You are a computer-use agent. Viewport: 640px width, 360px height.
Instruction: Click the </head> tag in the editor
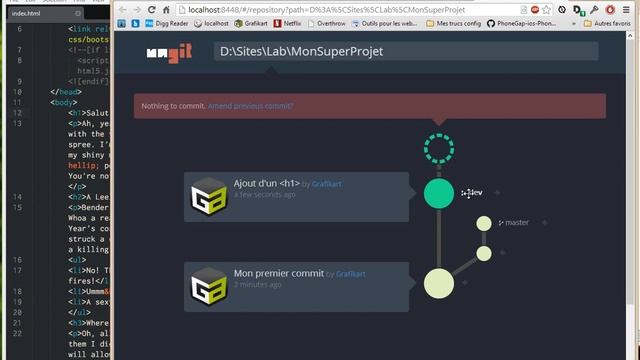66,92
